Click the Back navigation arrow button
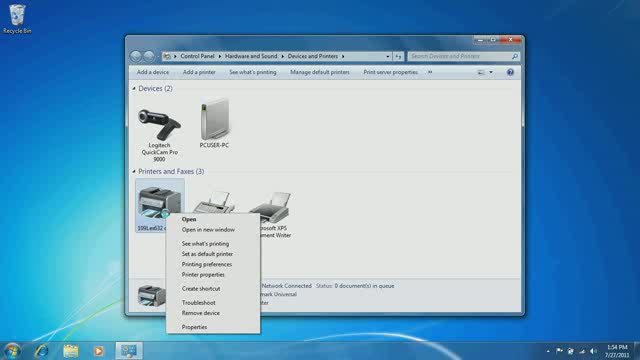The image size is (640, 360). [136, 56]
